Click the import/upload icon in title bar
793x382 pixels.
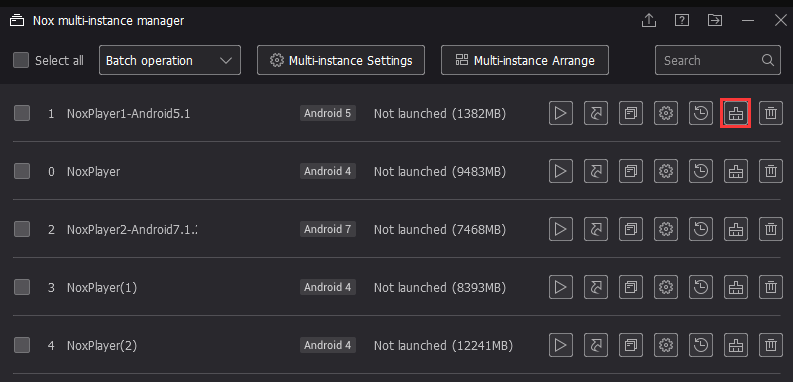(649, 20)
